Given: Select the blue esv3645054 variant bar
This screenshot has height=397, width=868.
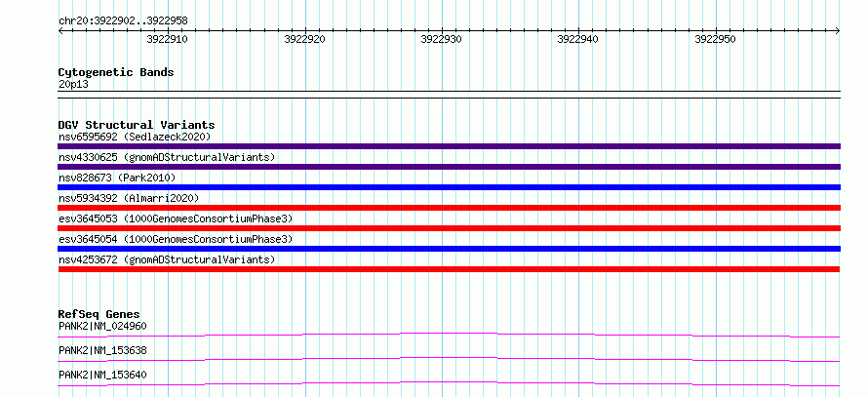Looking at the screenshot, I should point(449,249).
